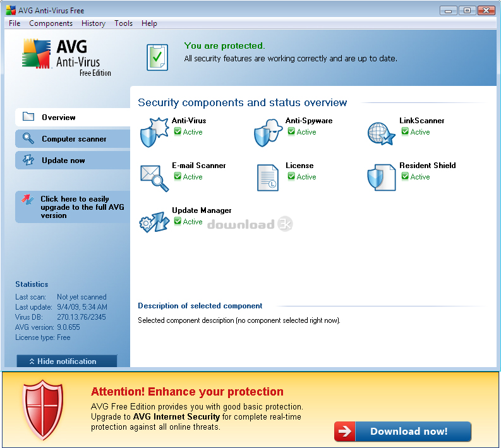Open the Tools menu
Viewport: 501px width, 448px height.
tap(123, 23)
